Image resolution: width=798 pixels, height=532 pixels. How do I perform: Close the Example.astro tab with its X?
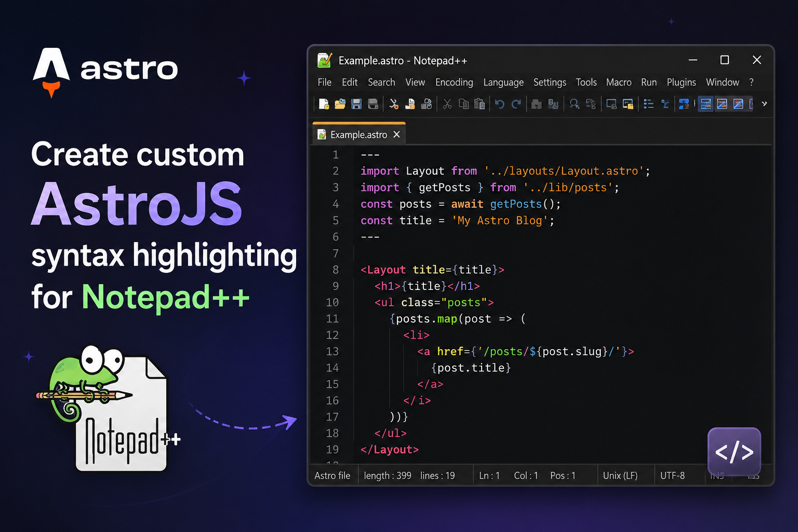click(x=396, y=135)
